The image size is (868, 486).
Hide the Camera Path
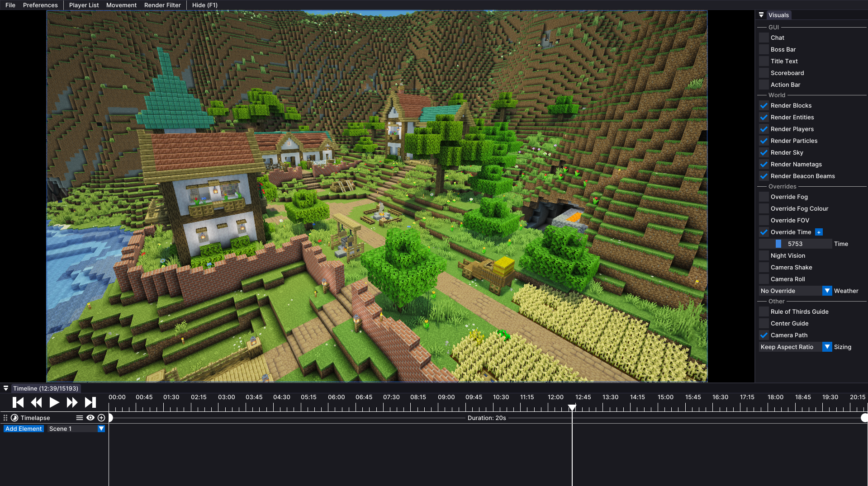coord(764,335)
